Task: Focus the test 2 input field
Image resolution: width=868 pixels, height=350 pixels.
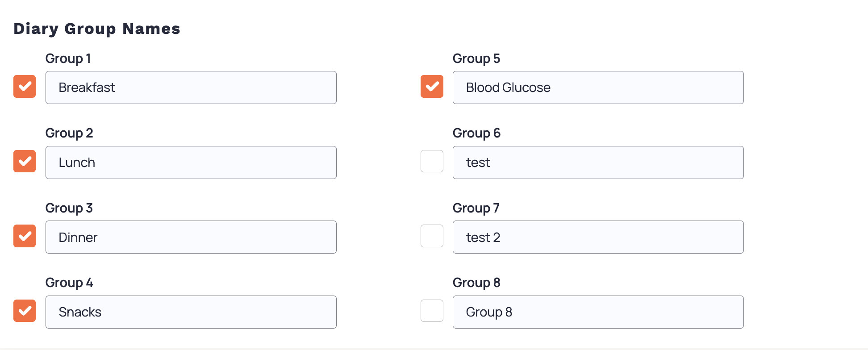Action: point(598,237)
